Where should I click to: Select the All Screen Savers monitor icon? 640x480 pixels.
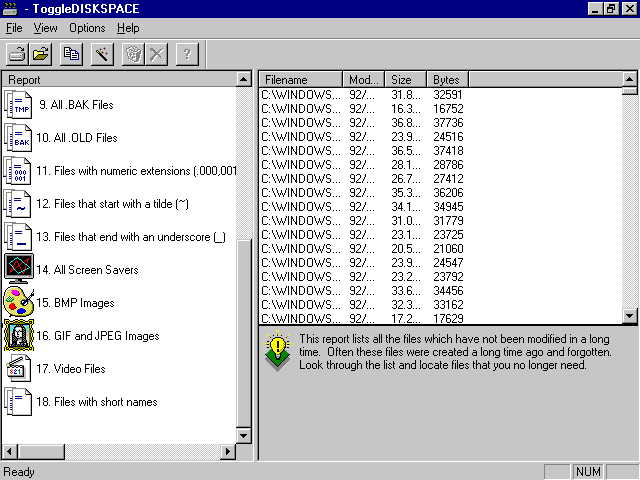(x=18, y=269)
